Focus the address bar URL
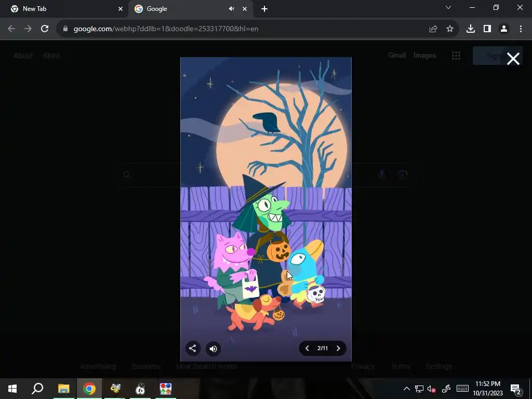 point(166,29)
